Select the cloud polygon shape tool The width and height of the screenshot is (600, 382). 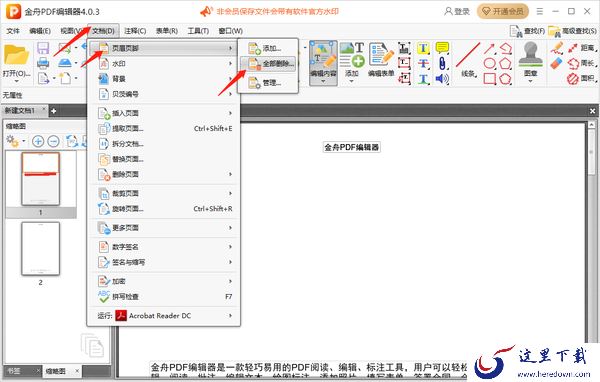tap(505, 79)
